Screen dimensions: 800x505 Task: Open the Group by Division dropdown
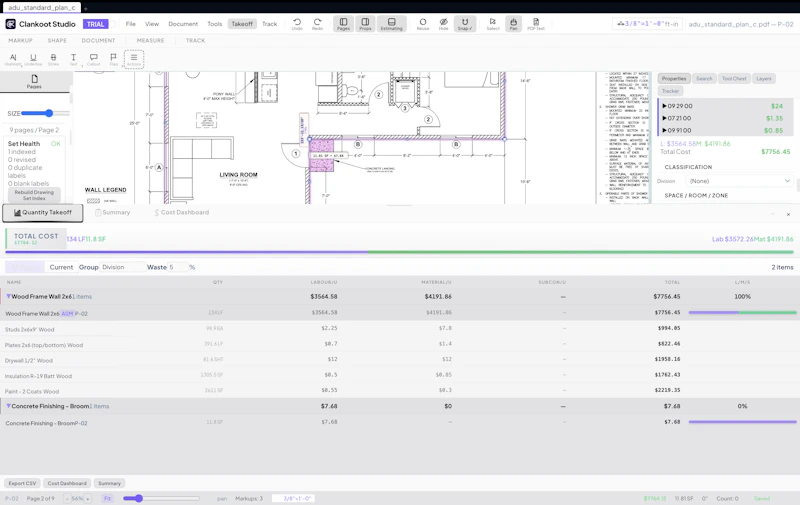click(x=122, y=267)
